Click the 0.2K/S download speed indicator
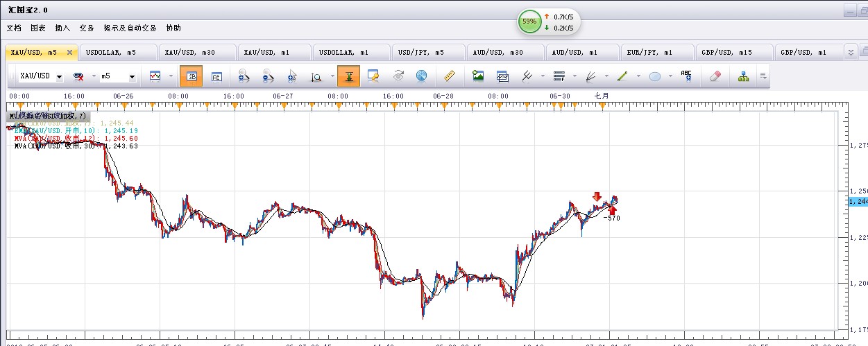 coord(559,28)
